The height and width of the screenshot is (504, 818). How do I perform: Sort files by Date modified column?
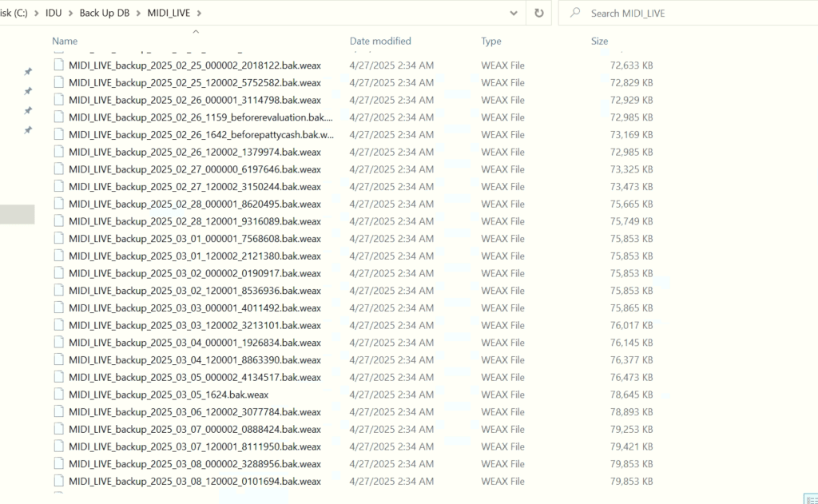click(379, 41)
